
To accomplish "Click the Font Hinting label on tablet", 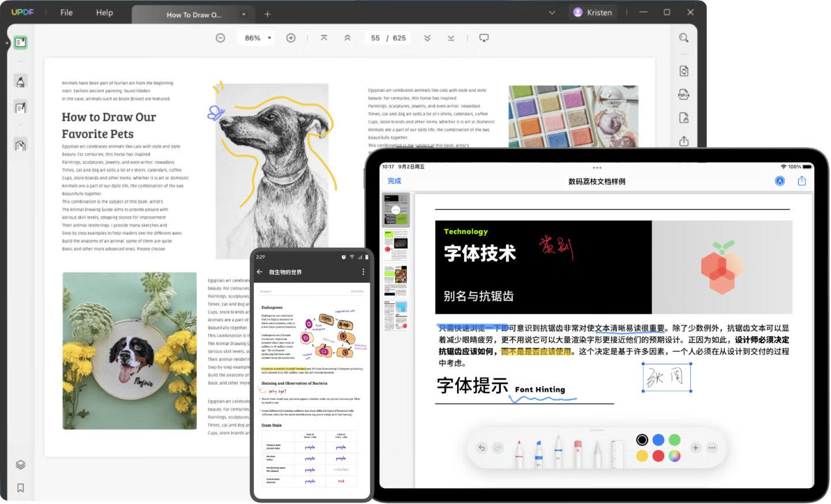I will 540,389.
